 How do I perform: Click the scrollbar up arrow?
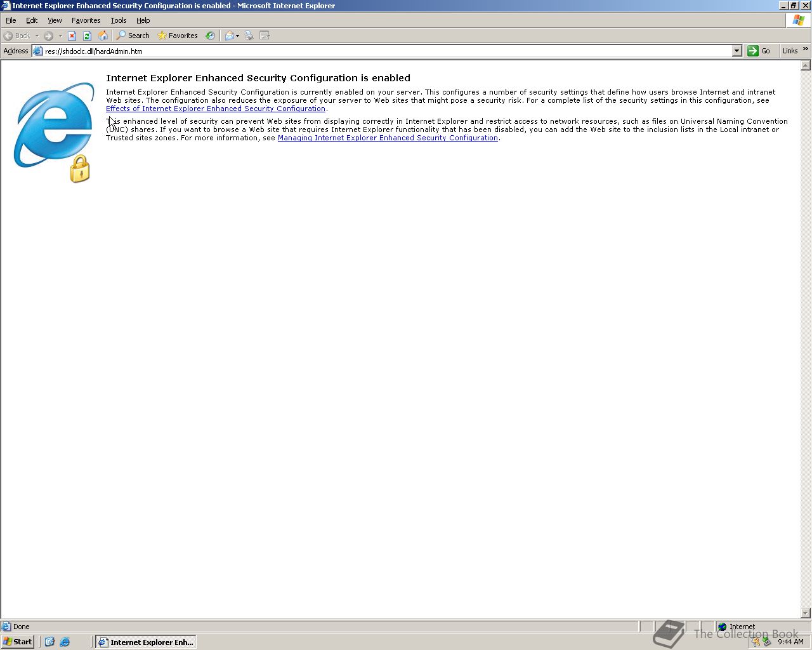coord(806,65)
